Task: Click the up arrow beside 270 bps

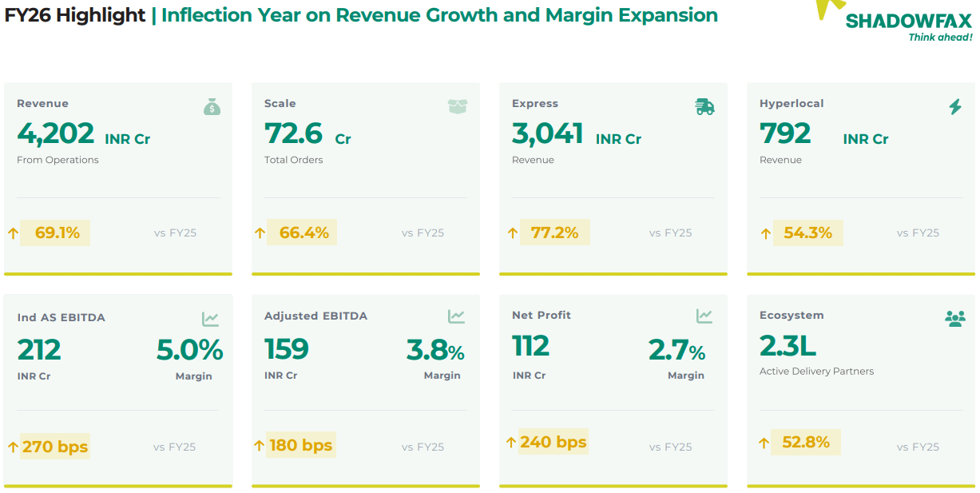Action: [13, 447]
